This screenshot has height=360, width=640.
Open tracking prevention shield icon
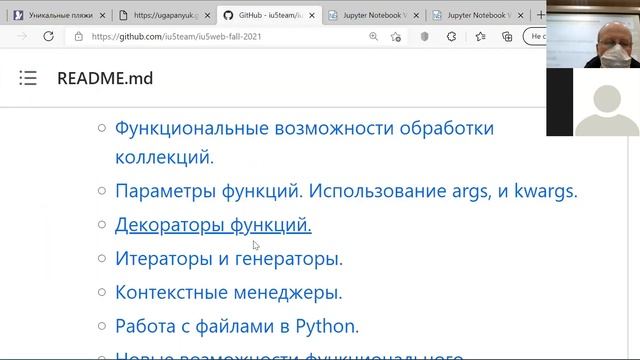click(x=424, y=36)
